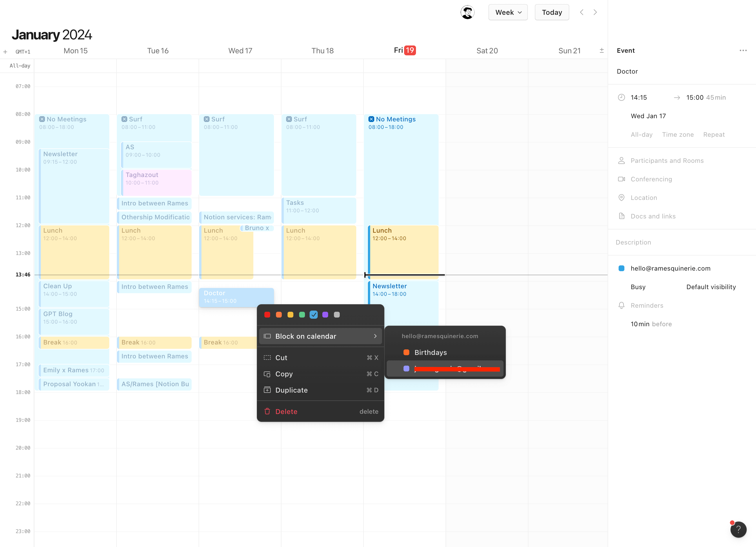Toggle the Time zone option for Doctor event
The width and height of the screenshot is (756, 547).
[x=678, y=134]
